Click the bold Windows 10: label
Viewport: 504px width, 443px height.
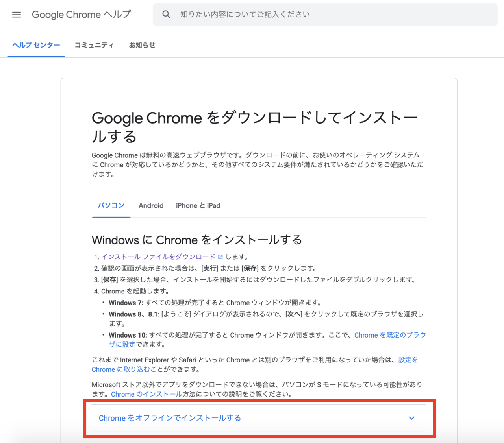[128, 335]
